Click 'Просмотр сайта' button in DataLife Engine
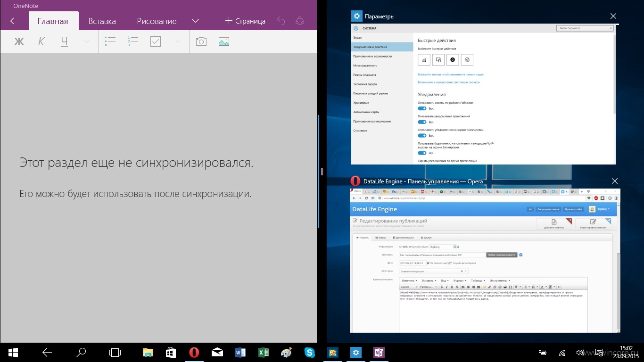The height and width of the screenshot is (362, 644). click(x=574, y=209)
